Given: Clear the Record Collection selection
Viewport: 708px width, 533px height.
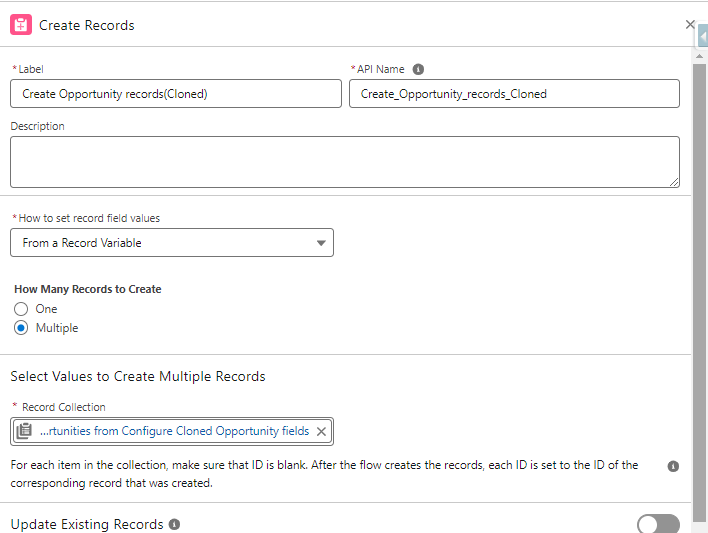Looking at the screenshot, I should (321, 431).
